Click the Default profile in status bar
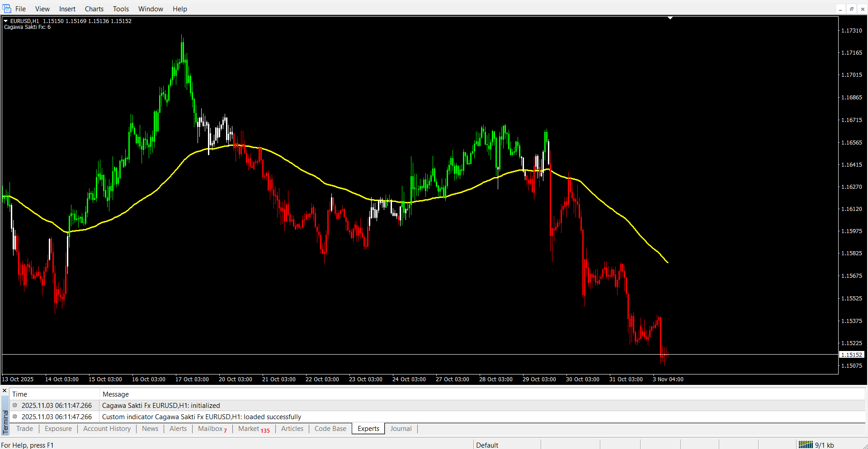 pyautogui.click(x=487, y=445)
